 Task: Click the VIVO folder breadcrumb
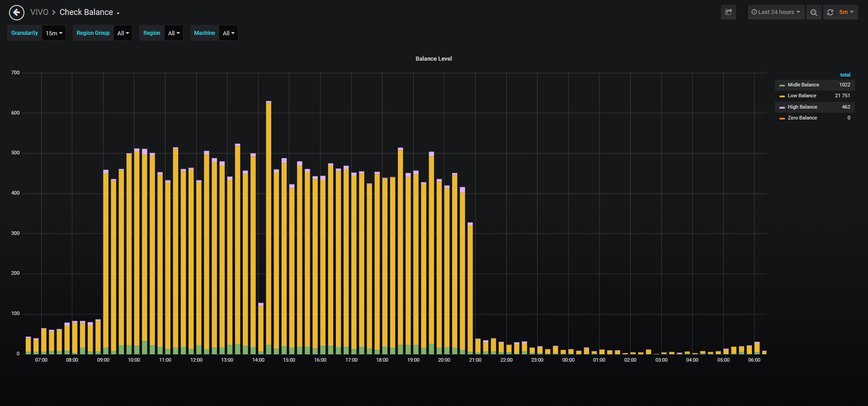click(39, 12)
